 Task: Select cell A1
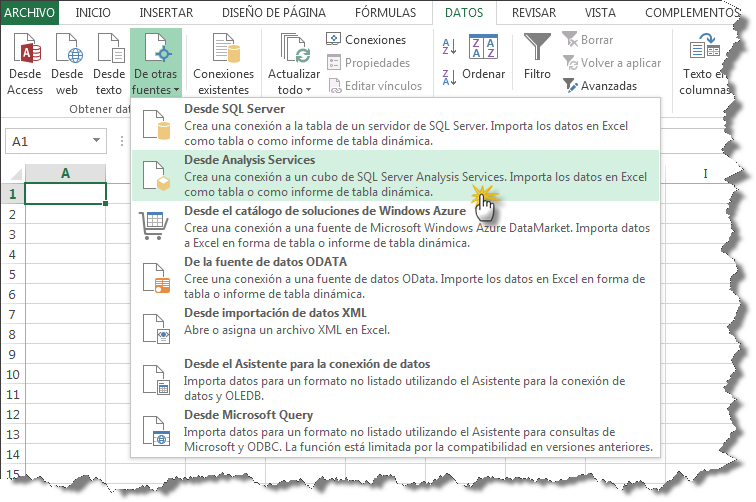point(65,193)
